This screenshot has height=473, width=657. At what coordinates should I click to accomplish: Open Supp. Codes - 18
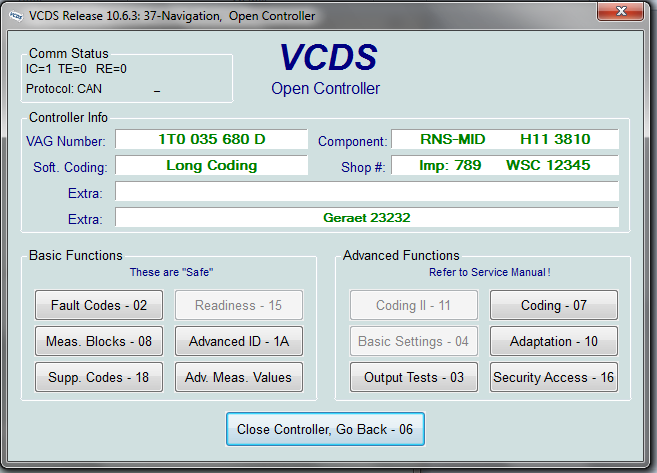[99, 377]
